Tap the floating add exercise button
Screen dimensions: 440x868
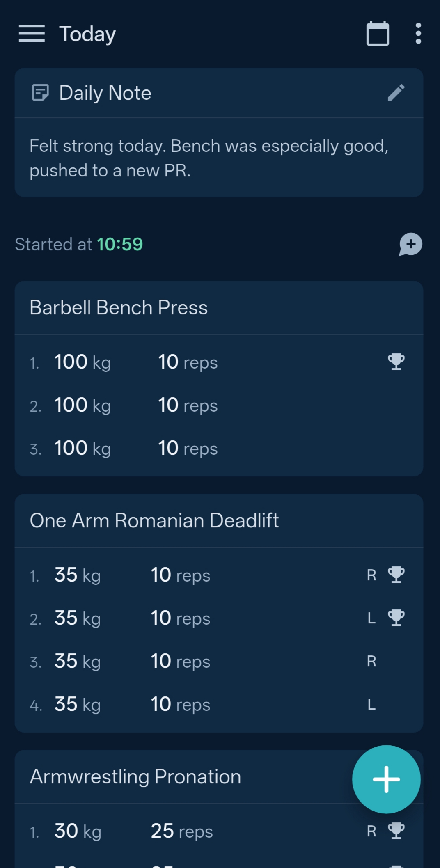pos(386,779)
